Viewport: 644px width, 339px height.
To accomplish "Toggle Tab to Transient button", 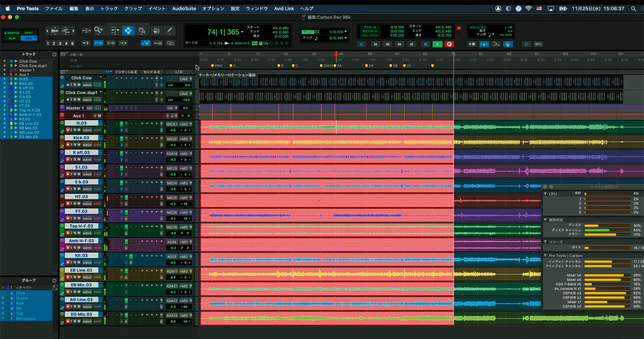I will 86,43.
